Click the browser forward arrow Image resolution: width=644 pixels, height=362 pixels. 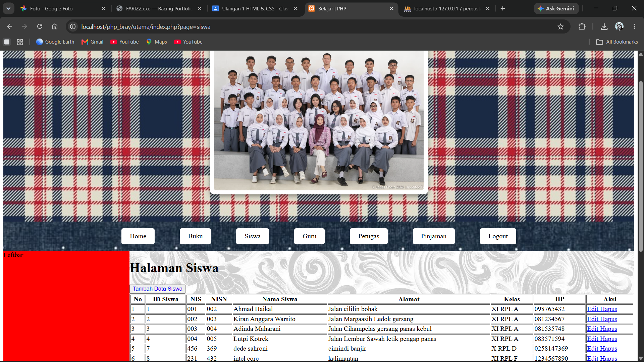click(x=24, y=26)
